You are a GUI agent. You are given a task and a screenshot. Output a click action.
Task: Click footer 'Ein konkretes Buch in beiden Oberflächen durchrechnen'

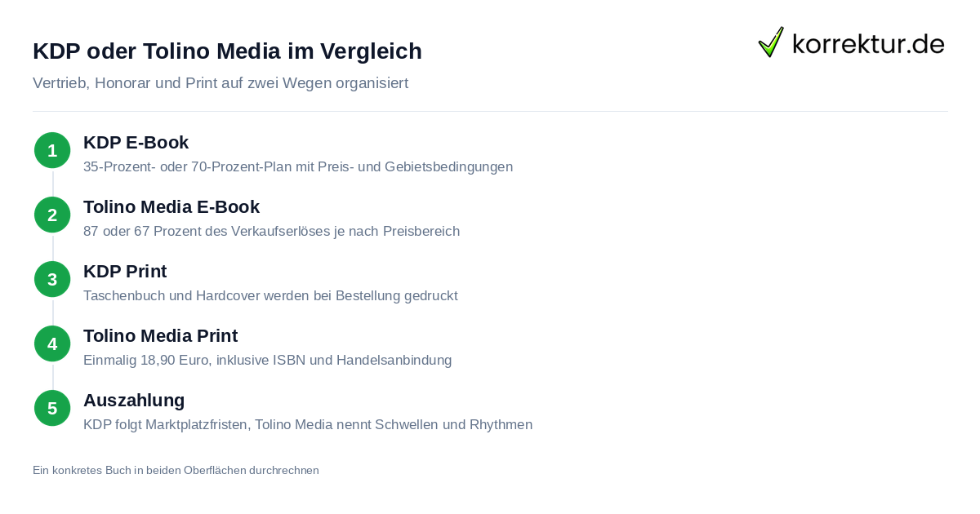click(x=176, y=470)
